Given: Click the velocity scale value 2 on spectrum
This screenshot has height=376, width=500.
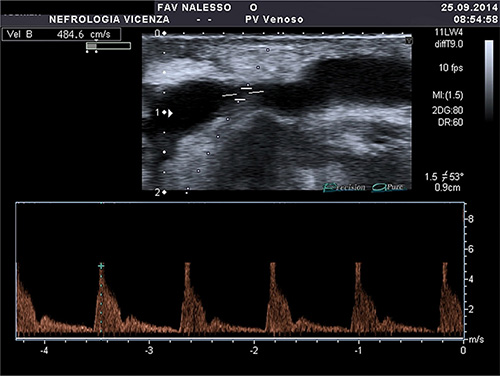Looking at the screenshot, I should (x=471, y=309).
